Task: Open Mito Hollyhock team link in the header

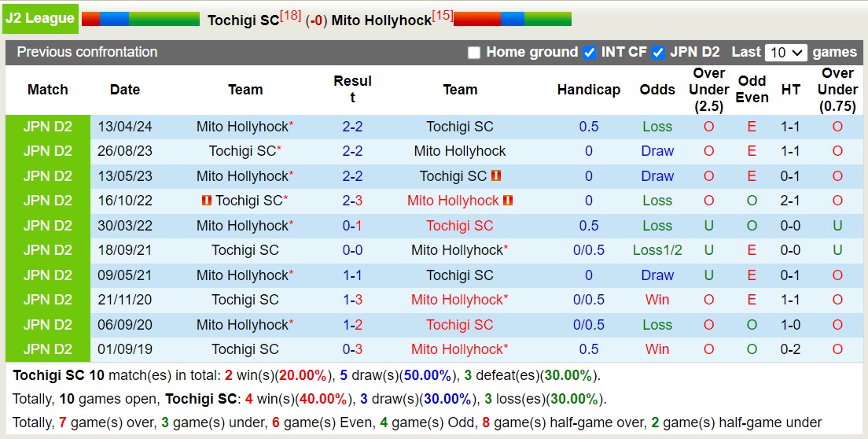Action: (x=381, y=20)
